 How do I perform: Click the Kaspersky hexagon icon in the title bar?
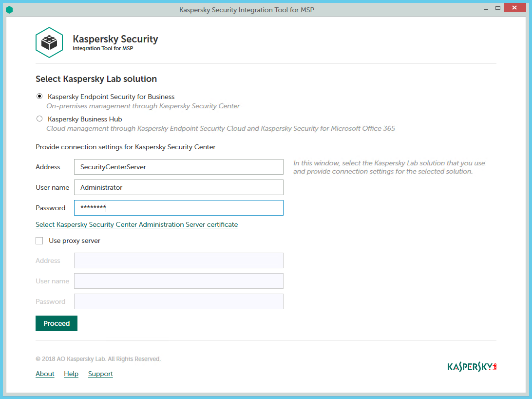pos(9,8)
